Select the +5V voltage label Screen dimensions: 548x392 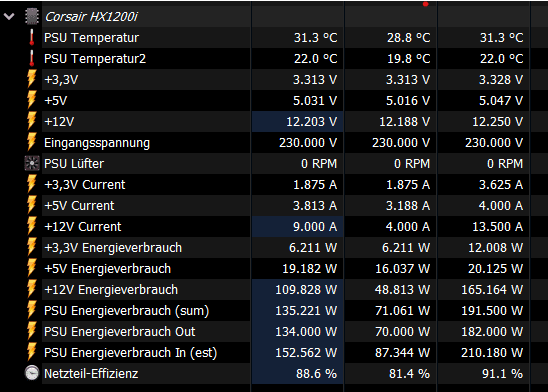point(56,101)
